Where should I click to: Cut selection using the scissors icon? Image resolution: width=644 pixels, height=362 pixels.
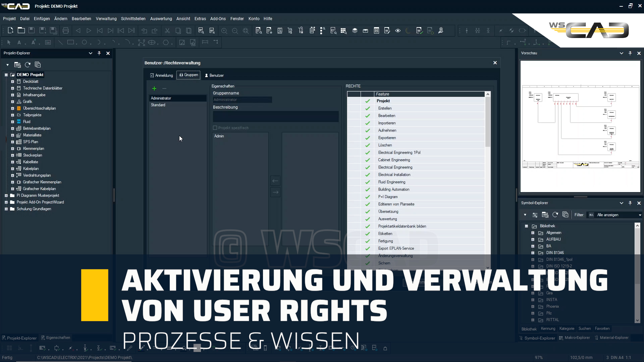tap(167, 31)
